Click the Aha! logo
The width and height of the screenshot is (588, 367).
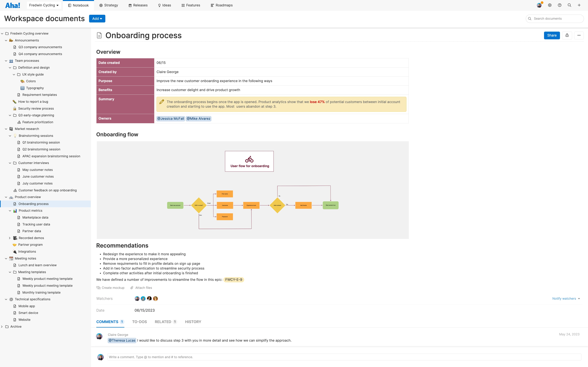pyautogui.click(x=13, y=5)
